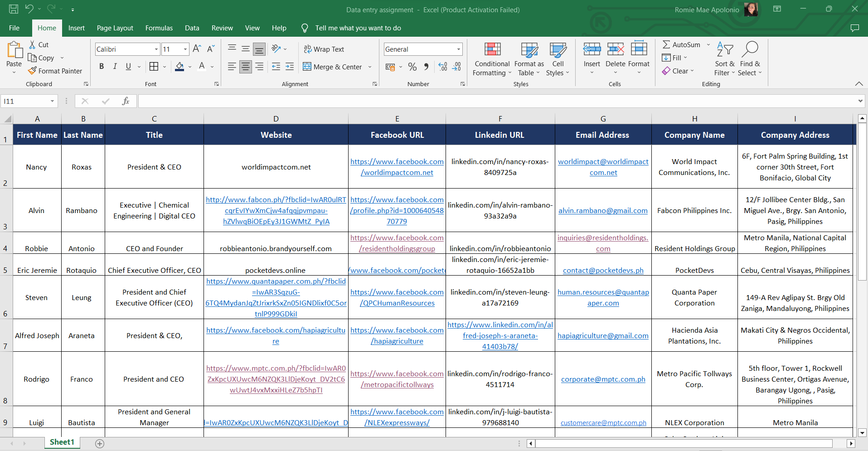Open the Name Box dropdown arrow

(53, 101)
